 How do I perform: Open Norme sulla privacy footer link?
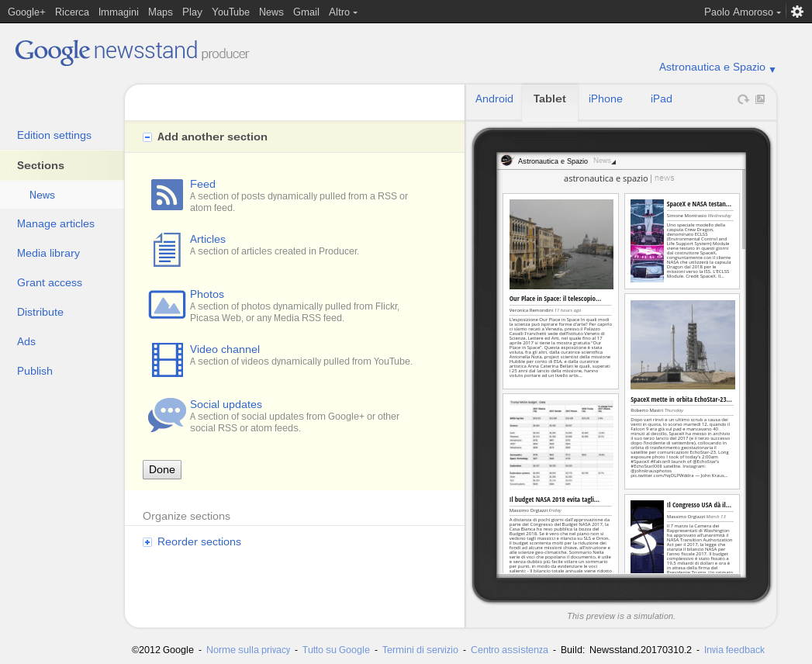(x=248, y=650)
